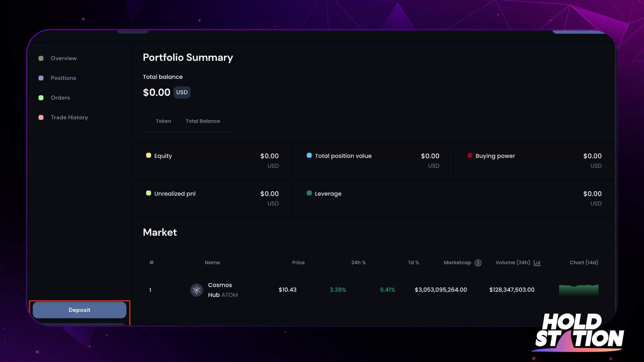Click the $128,347,603.00 volume value
The height and width of the screenshot is (362, 644).
[x=512, y=290]
